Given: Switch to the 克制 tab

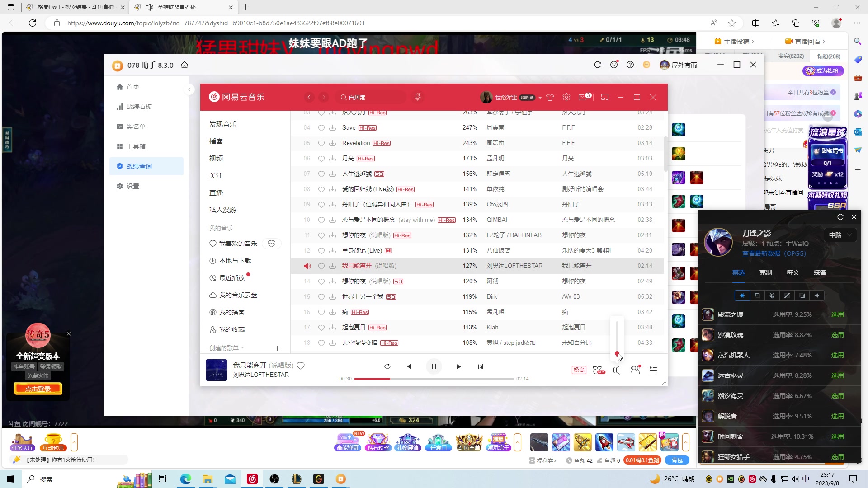Looking at the screenshot, I should point(765,272).
